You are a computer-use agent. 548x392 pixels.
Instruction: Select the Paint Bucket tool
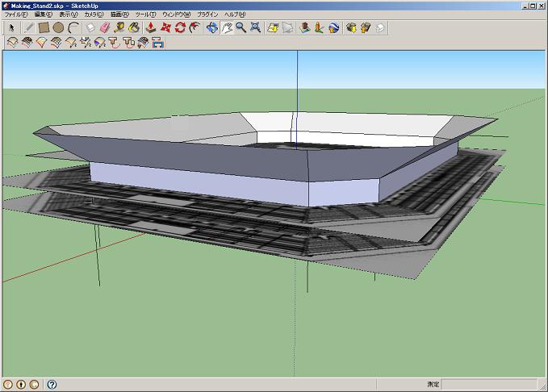click(x=134, y=27)
